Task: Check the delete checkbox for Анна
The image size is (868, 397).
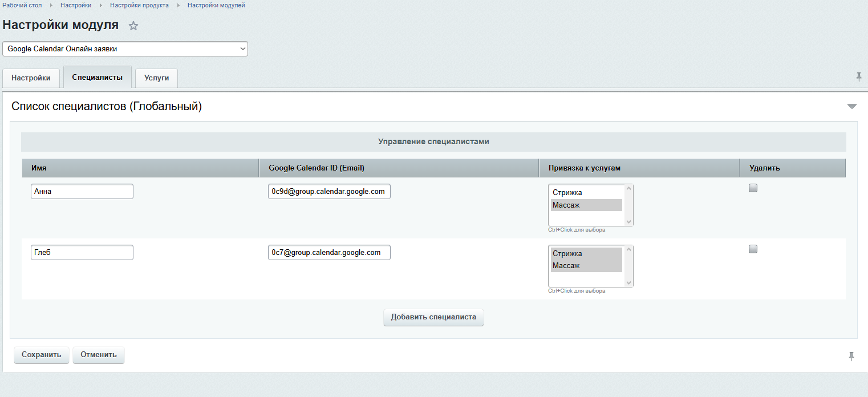Action: point(753,188)
